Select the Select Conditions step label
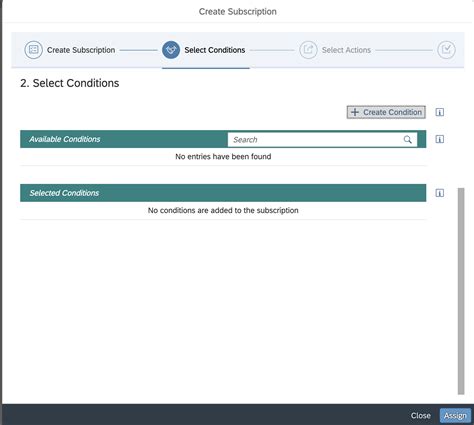 coord(215,50)
